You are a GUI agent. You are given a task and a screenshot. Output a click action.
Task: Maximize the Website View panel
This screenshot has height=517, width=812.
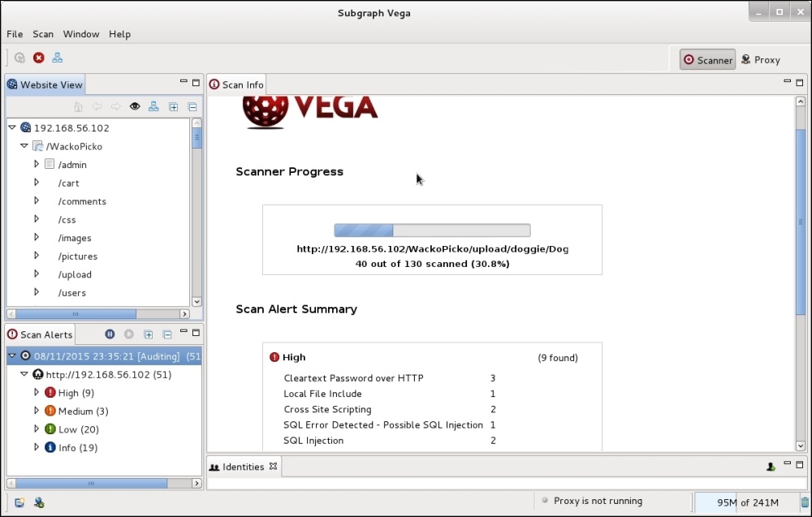click(x=196, y=82)
